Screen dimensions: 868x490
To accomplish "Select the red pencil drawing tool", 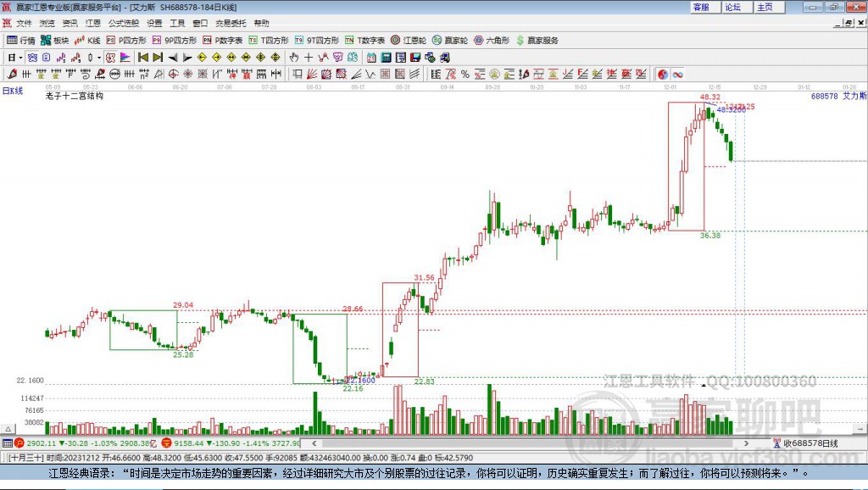I will pyautogui.click(x=12, y=75).
